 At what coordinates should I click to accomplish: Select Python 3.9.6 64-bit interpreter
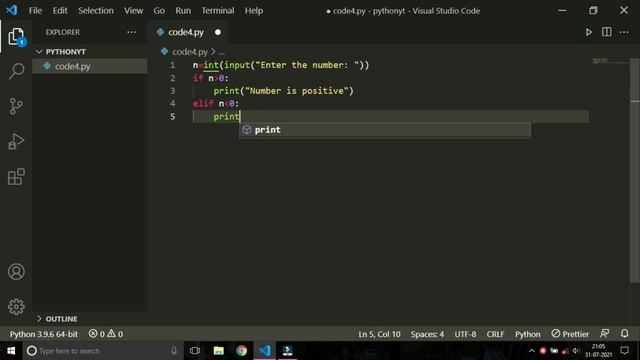coord(44,334)
